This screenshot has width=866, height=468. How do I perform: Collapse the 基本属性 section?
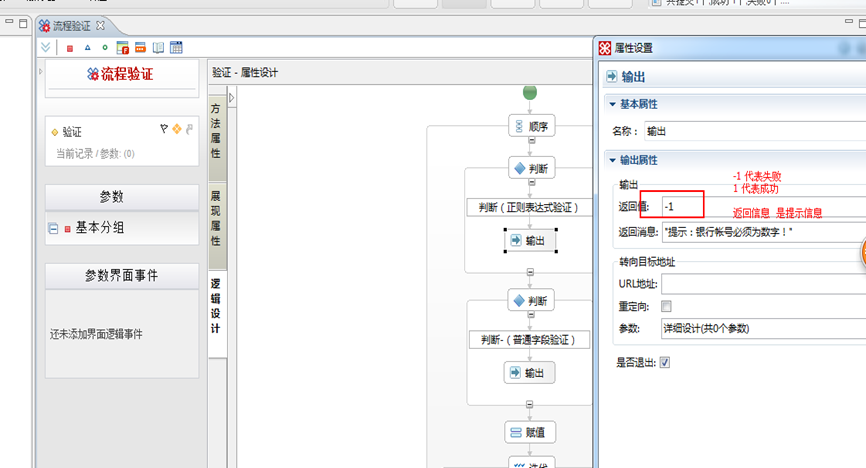612,104
